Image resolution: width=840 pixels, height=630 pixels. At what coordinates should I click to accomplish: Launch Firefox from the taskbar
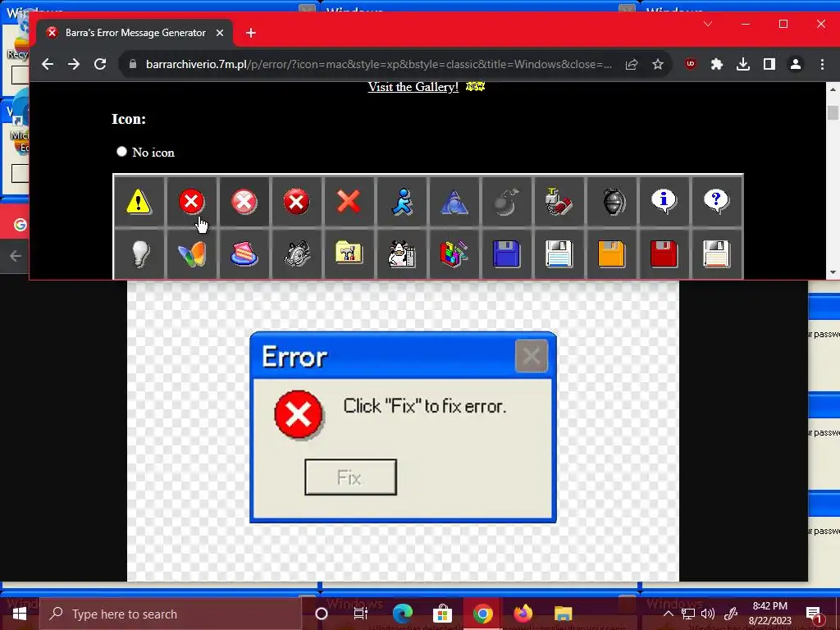[x=523, y=614]
